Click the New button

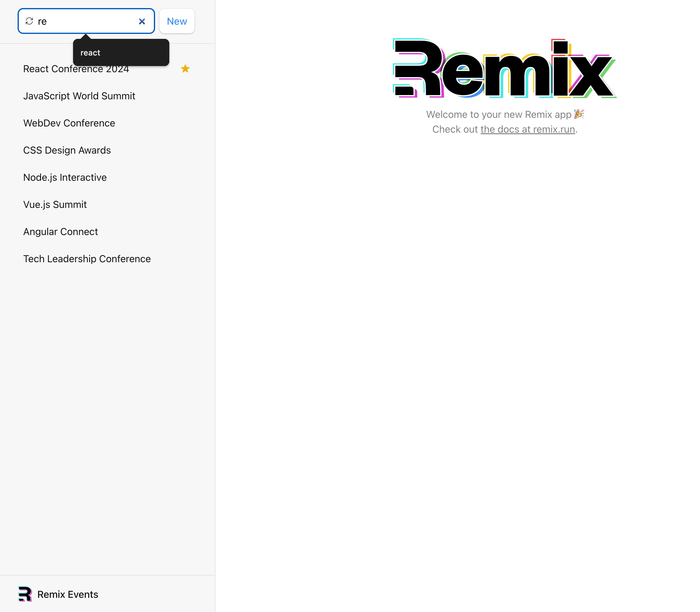tap(177, 21)
